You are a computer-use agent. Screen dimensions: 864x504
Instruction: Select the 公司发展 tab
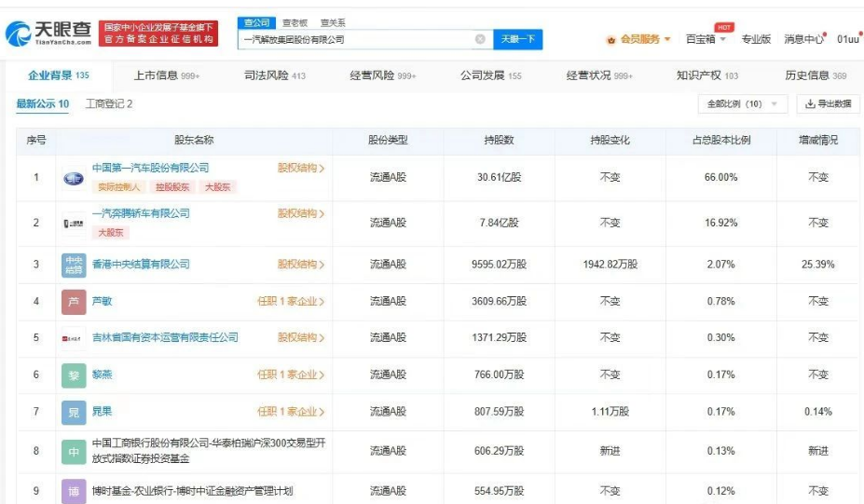click(490, 75)
